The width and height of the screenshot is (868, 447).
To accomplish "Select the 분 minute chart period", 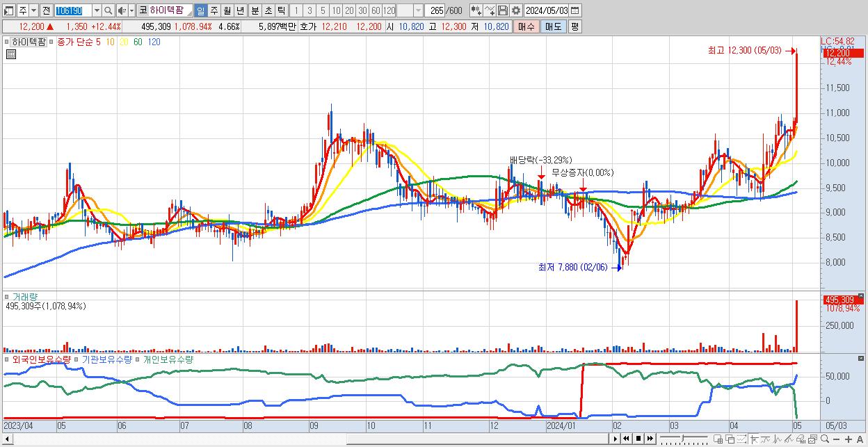I will (255, 10).
